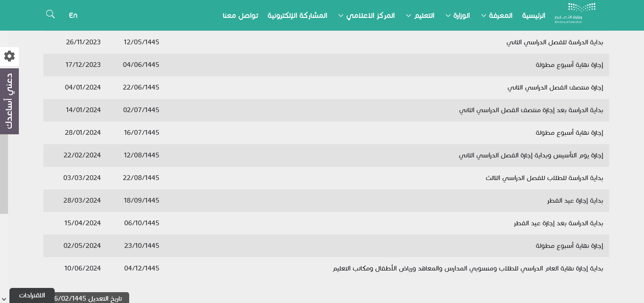Select row إجازة منتصف الفصل الدراسي الثاني

(x=326, y=88)
